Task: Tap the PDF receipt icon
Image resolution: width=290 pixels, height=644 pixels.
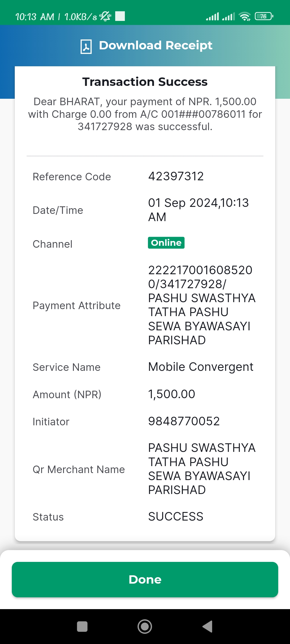Action: (x=86, y=46)
